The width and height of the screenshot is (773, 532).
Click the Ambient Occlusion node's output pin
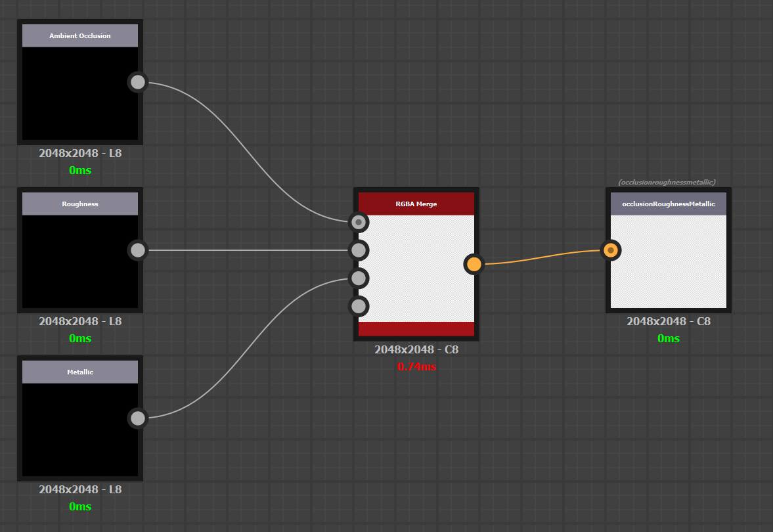coord(137,82)
